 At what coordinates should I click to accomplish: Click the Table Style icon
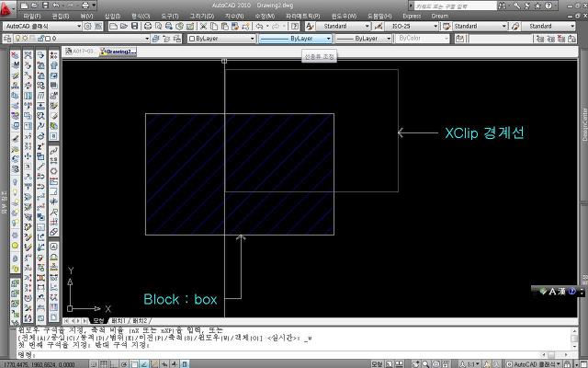click(x=447, y=26)
